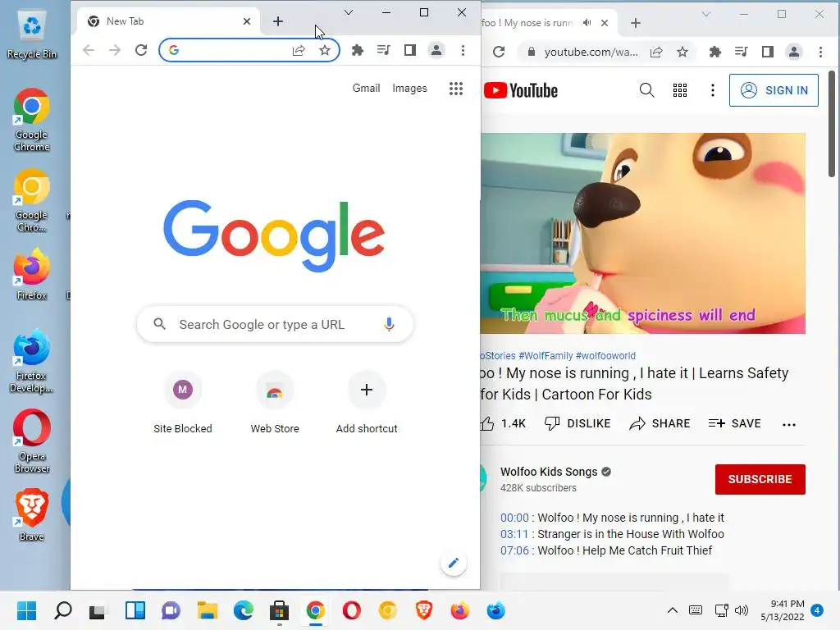Open tab search chevron in YouTube window
Viewport: 840px width, 630px height.
click(706, 14)
